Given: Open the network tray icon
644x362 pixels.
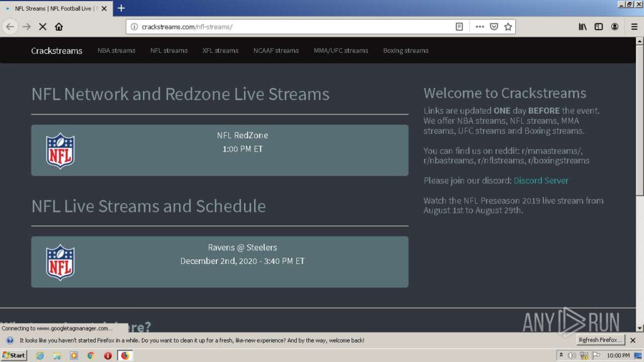Looking at the screenshot, I should click(584, 356).
